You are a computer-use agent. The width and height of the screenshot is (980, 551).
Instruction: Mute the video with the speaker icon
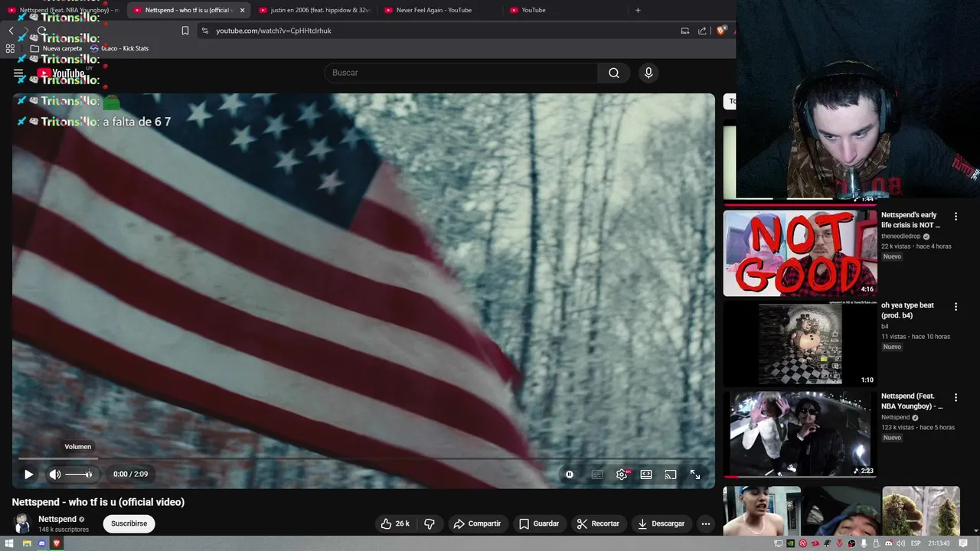point(55,474)
